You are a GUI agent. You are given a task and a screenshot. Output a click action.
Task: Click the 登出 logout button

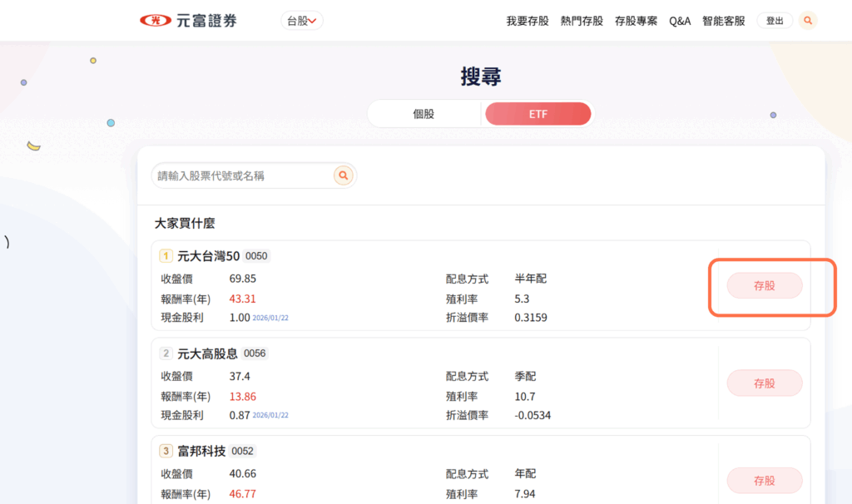click(x=775, y=21)
